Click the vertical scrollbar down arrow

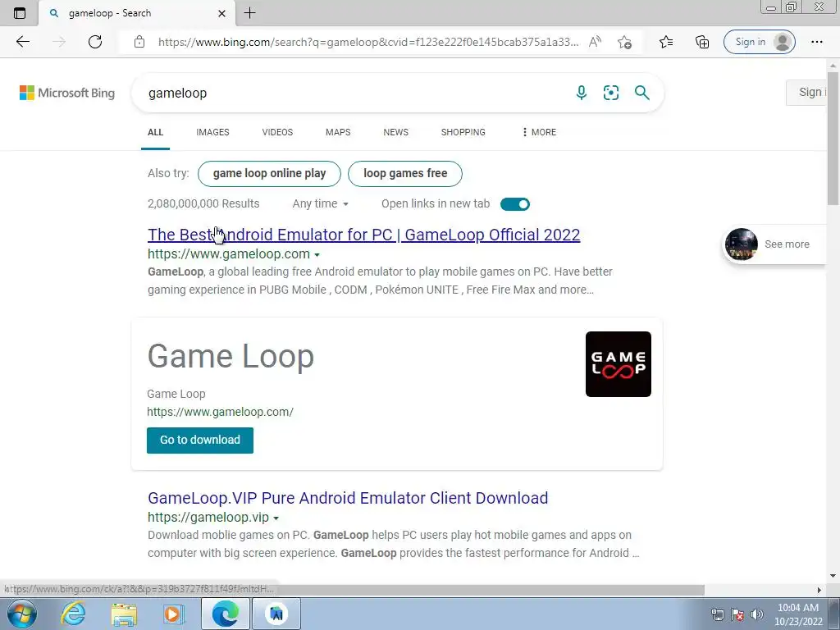tap(833, 577)
